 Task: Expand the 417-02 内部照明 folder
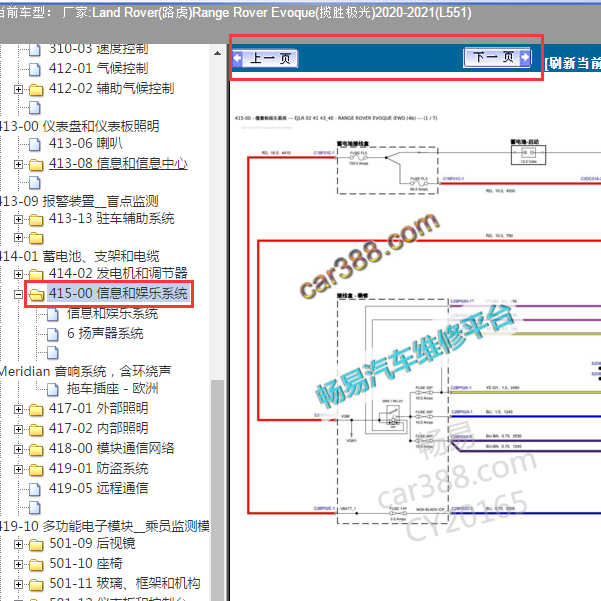point(18,429)
